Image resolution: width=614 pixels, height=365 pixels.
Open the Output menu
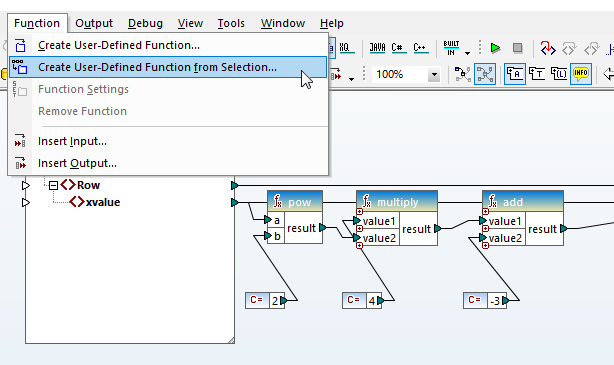94,23
